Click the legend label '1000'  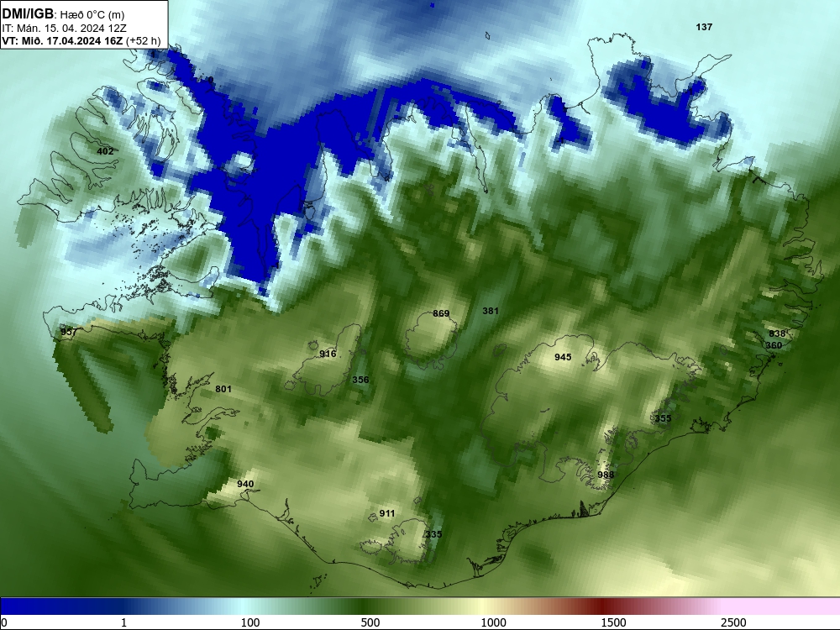[x=493, y=622]
